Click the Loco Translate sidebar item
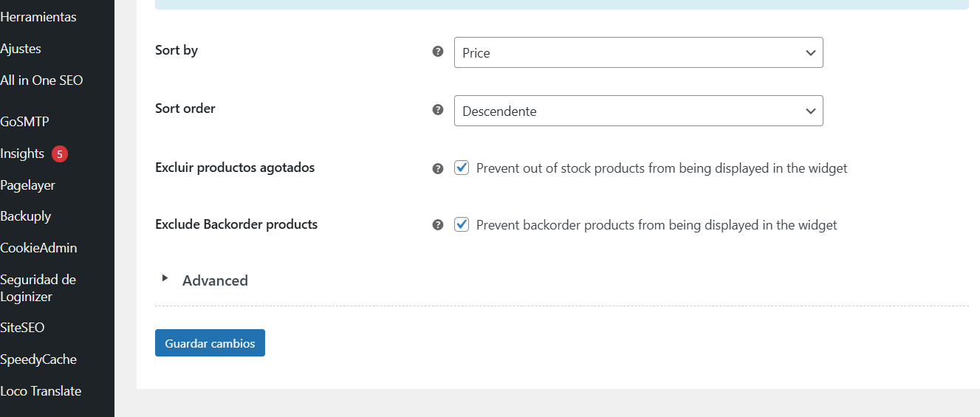Screen dimensions: 980x417 pyautogui.click(x=41, y=391)
